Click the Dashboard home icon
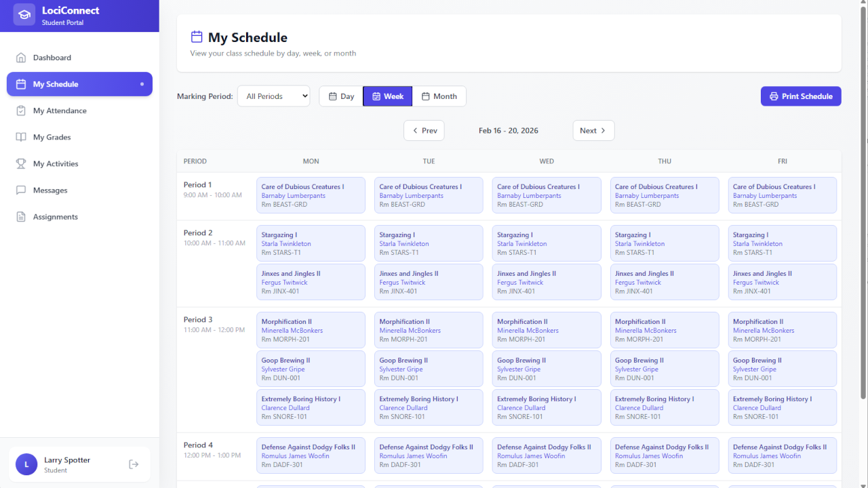The width and height of the screenshot is (868, 488). 21,58
